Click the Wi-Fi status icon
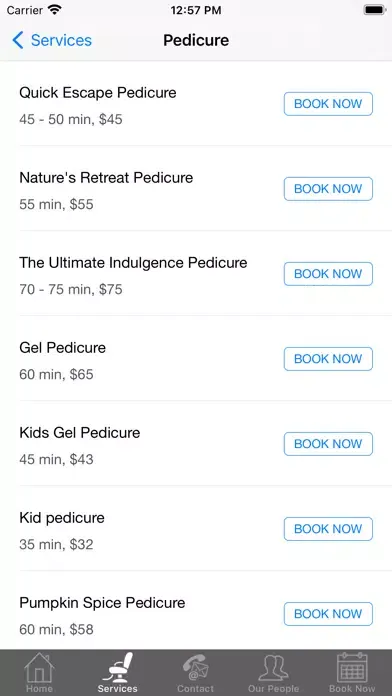Screen dimensions: 392x696 [x=55, y=10]
